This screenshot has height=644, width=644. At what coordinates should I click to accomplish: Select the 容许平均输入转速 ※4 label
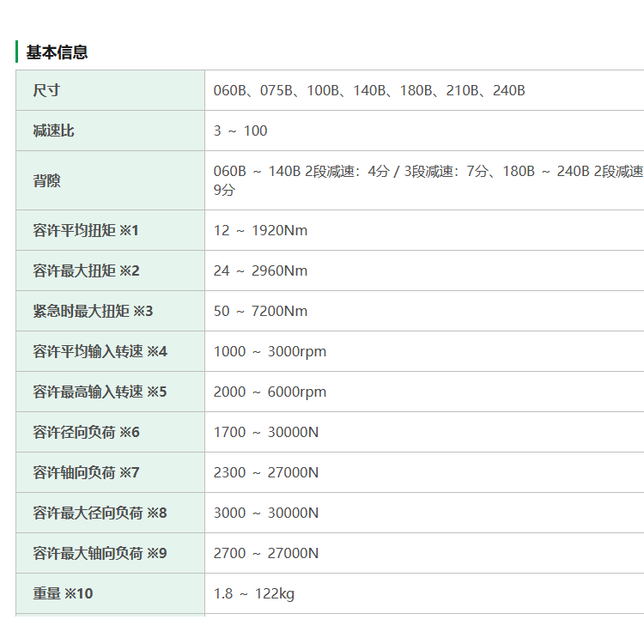[100, 351]
